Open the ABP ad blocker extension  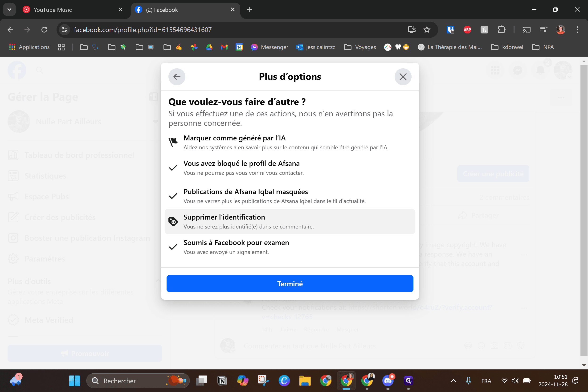[x=467, y=30]
